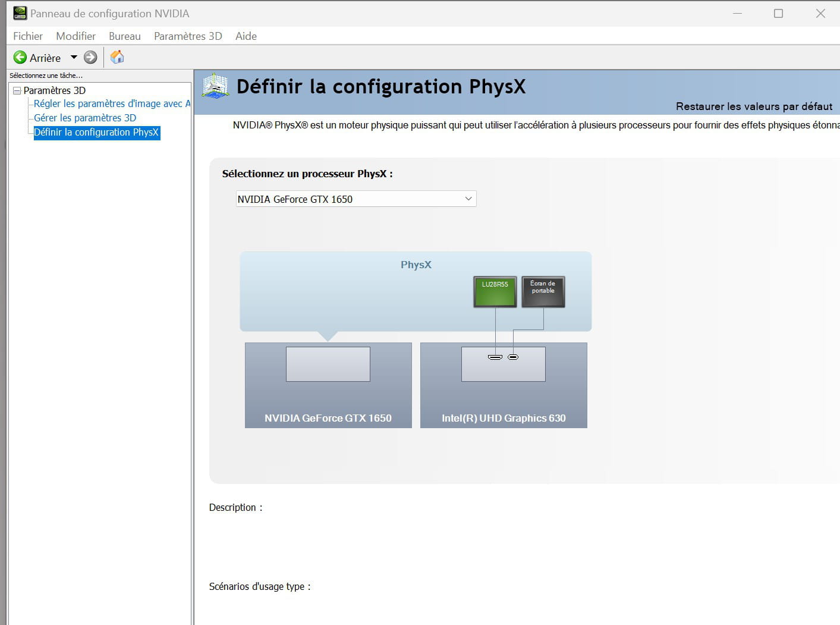Viewport: 840px width, 625px height.
Task: Open Gérer les paramètres 3D task
Action: [x=85, y=118]
